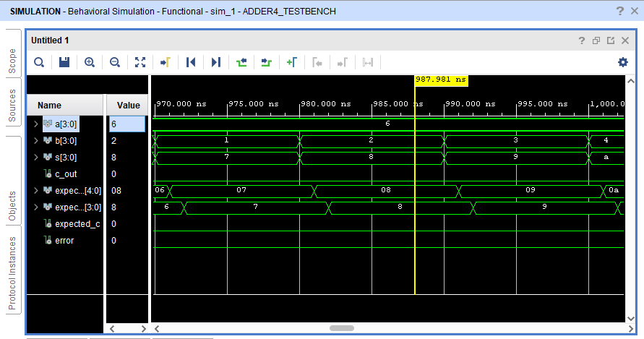
Task: Expand the s[3:0] bus signal
Action: point(35,158)
